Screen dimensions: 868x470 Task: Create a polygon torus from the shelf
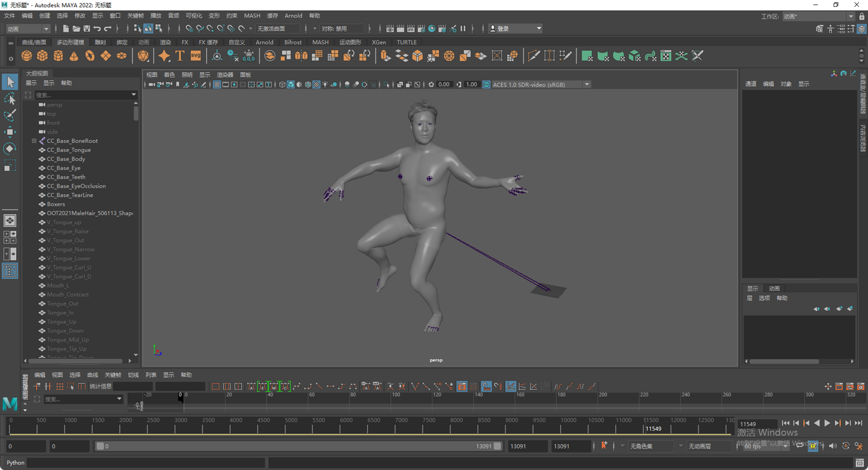pos(90,56)
